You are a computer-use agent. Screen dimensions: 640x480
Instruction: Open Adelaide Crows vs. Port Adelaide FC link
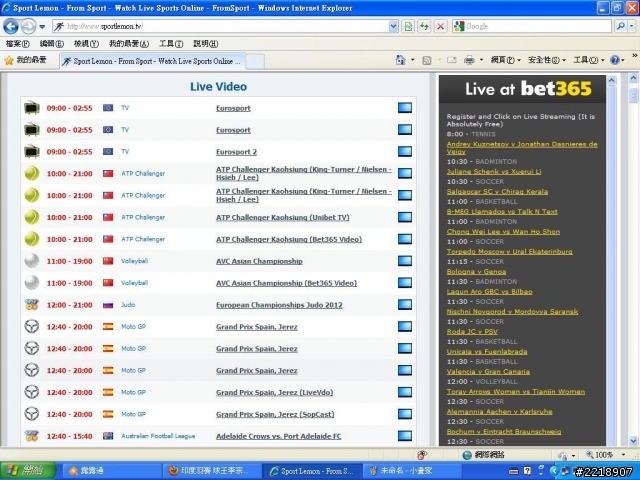coord(278,436)
